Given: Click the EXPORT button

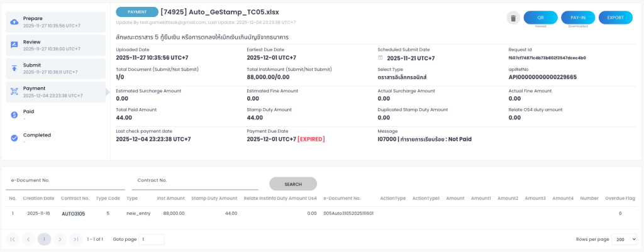Looking at the screenshot, I should (x=615, y=18).
